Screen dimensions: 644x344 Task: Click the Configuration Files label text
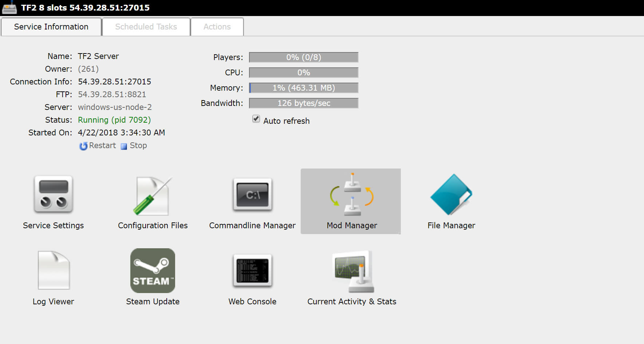pyautogui.click(x=153, y=226)
